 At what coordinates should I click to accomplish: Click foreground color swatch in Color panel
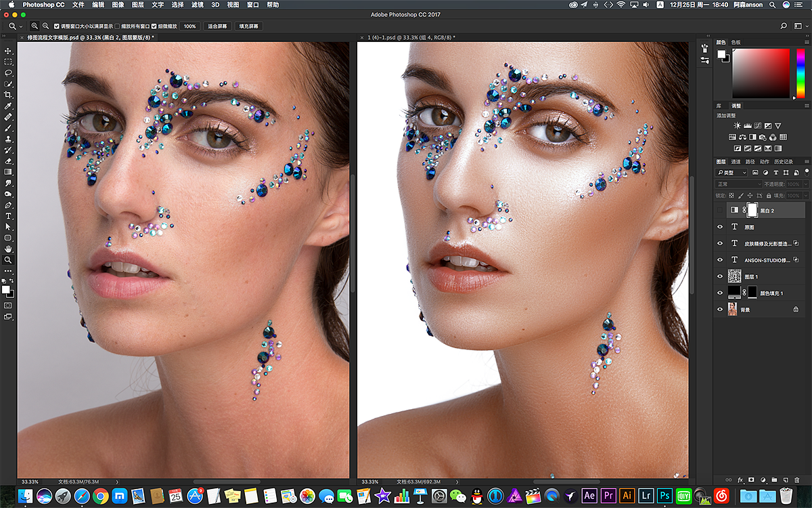(x=721, y=54)
